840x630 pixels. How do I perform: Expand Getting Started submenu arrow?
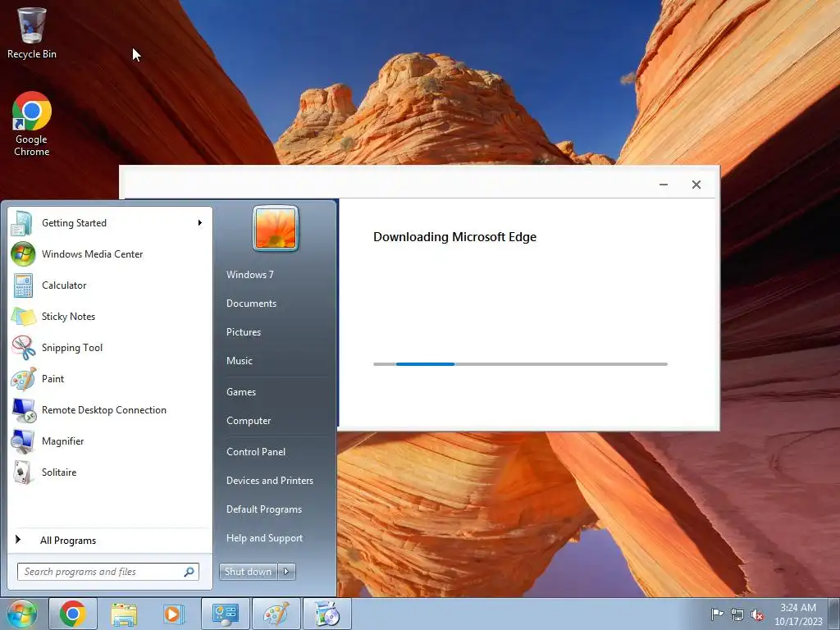pos(200,223)
